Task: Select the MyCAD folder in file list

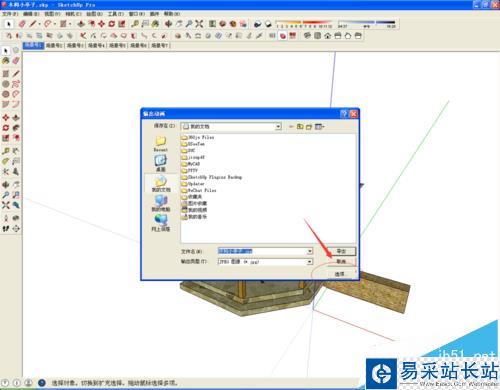Action: click(x=191, y=164)
